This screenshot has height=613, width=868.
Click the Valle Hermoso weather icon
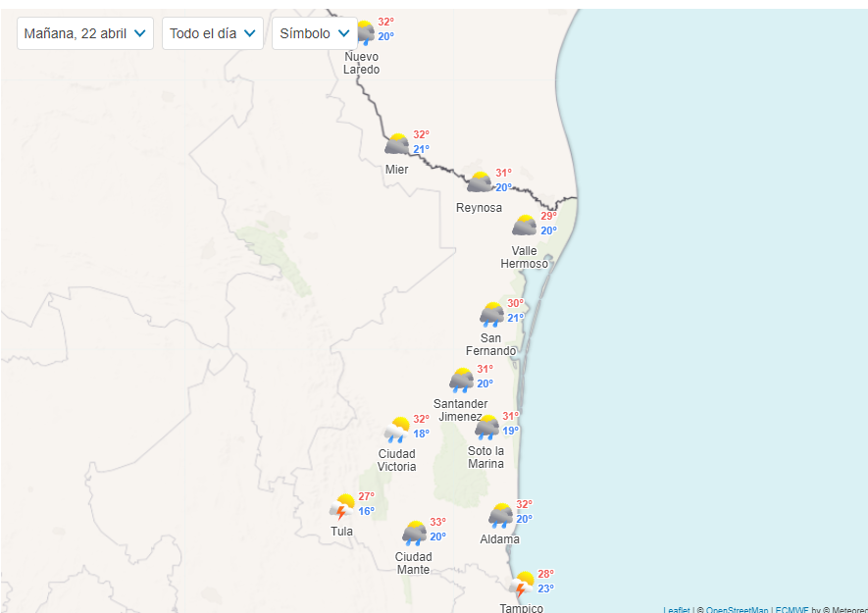pyautogui.click(x=525, y=226)
